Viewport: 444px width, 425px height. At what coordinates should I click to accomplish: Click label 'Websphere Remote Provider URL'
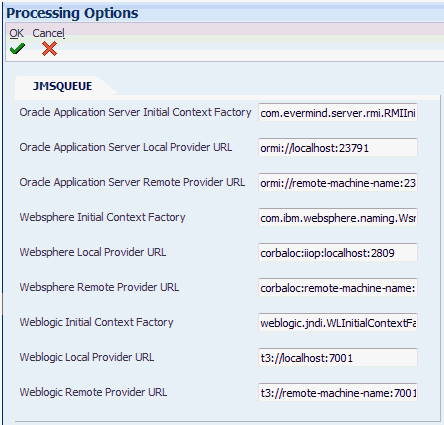click(99, 287)
